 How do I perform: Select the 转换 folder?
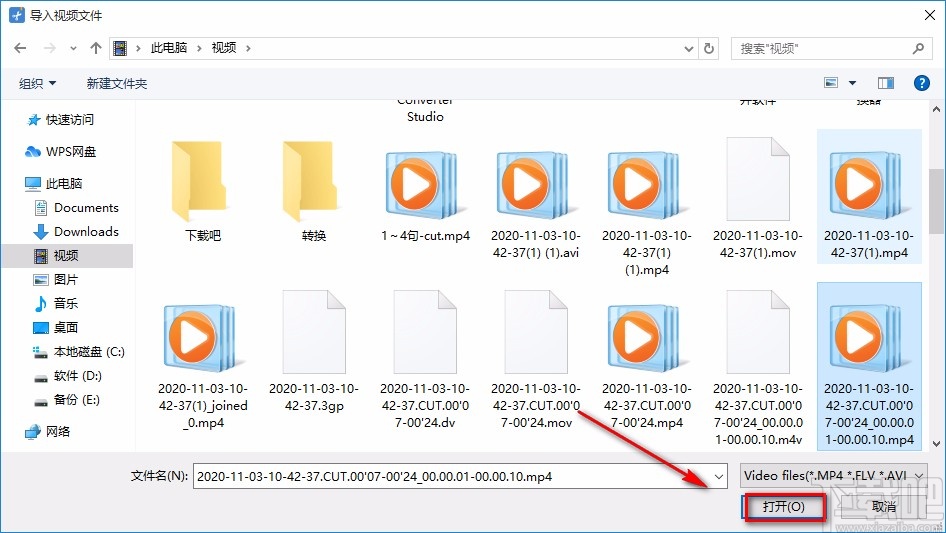314,191
